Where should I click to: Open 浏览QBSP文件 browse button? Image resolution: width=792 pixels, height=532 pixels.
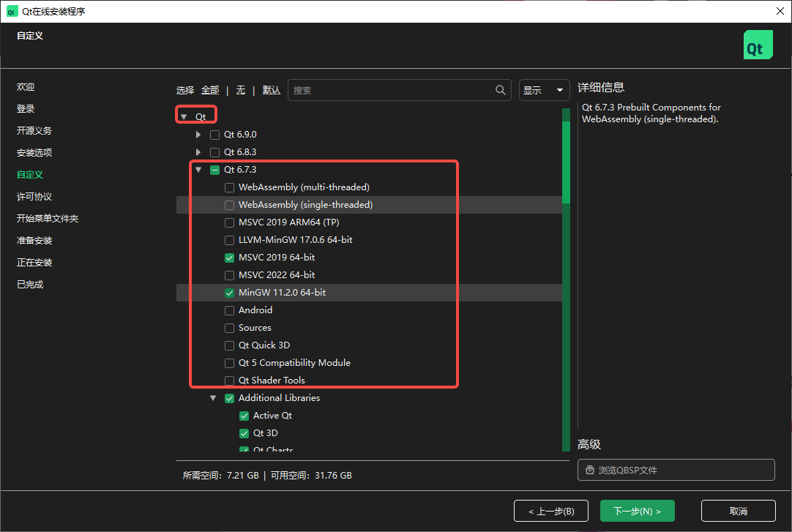coord(676,470)
